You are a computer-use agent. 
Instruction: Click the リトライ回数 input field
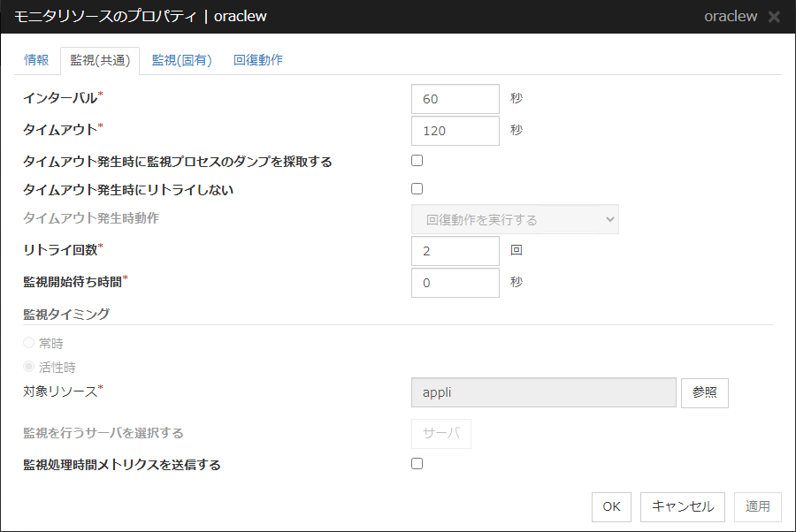point(455,251)
